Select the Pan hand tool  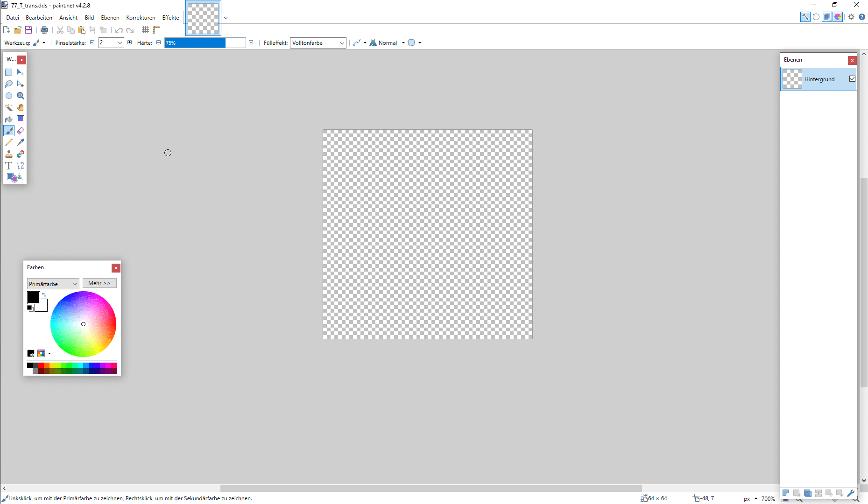(21, 107)
